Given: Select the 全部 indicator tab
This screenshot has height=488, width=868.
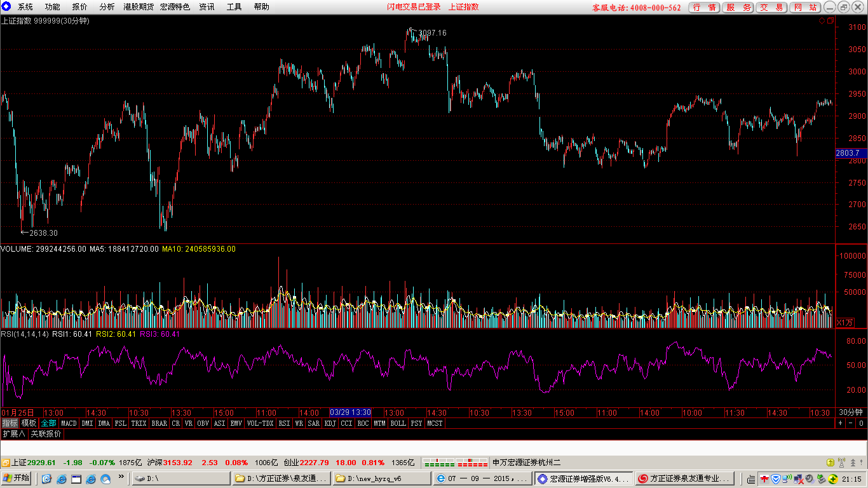Looking at the screenshot, I should point(48,423).
